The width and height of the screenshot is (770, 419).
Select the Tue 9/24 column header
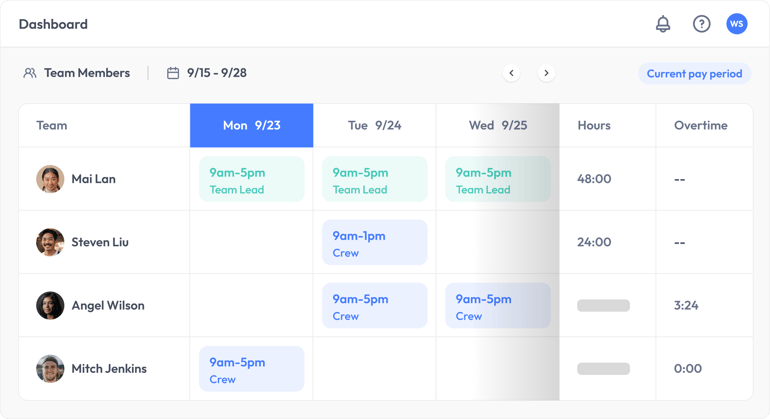click(x=375, y=125)
